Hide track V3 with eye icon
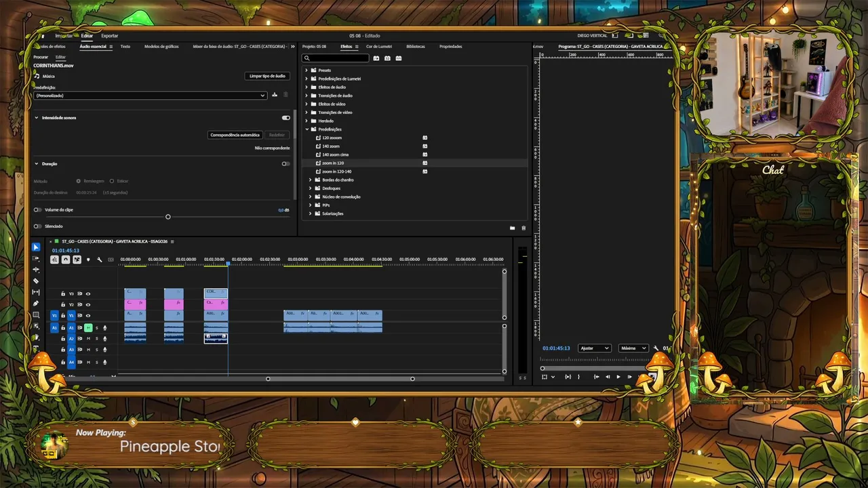 pyautogui.click(x=88, y=293)
